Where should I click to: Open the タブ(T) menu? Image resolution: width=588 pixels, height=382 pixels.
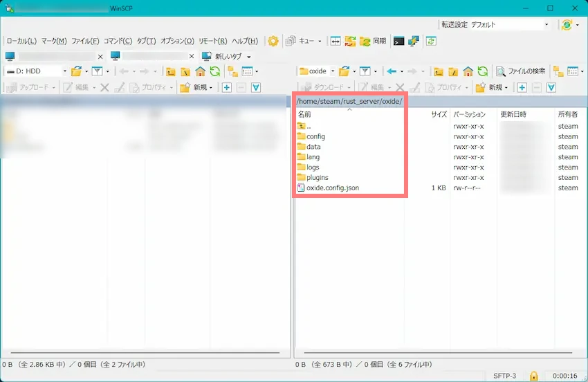pos(146,41)
